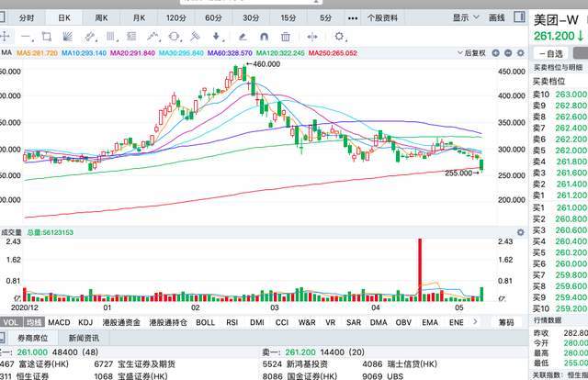Click the tall red volume bar
588x380 pixels.
420,270
